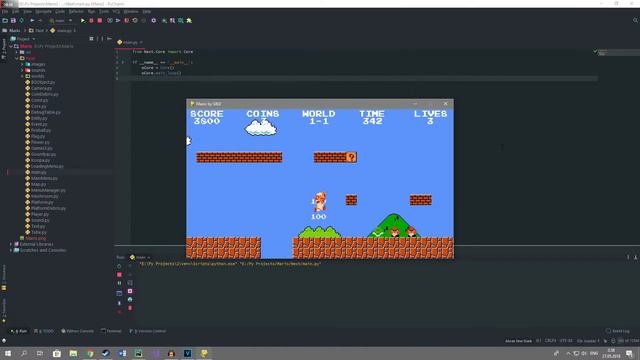This screenshot has height=360, width=640.
Task: Toggle the Project tool window side tab
Action: click(4, 49)
